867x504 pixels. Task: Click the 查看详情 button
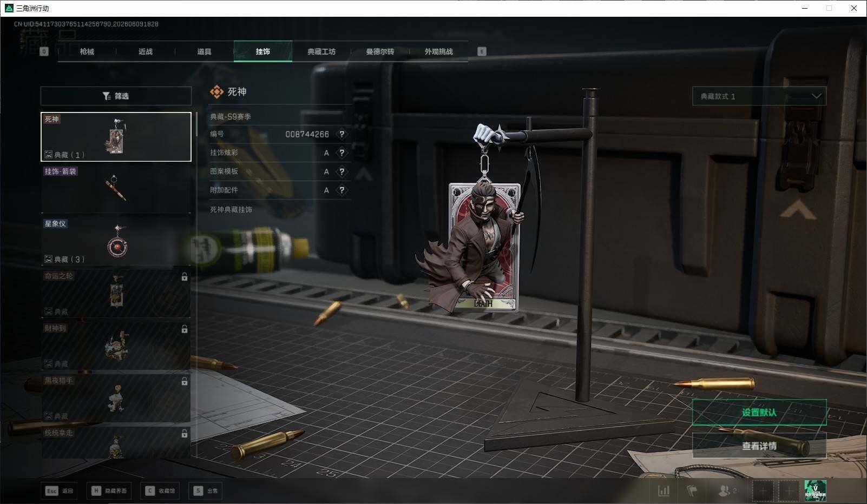point(759,446)
